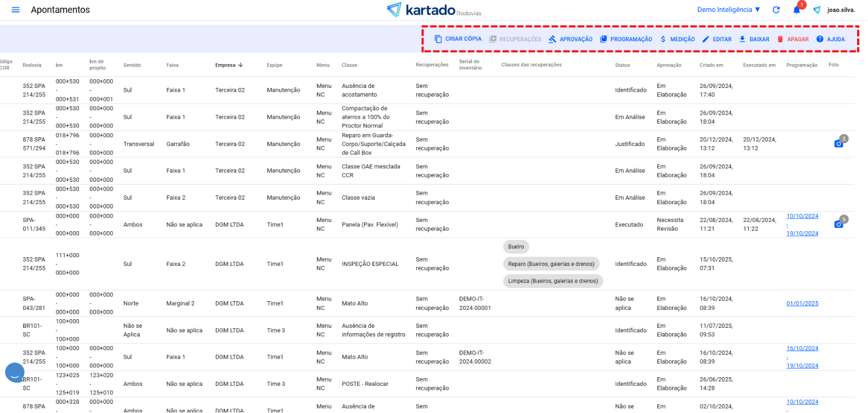Open photo camera icon with 2 badge
The height and width of the screenshot is (413, 868).
839,143
